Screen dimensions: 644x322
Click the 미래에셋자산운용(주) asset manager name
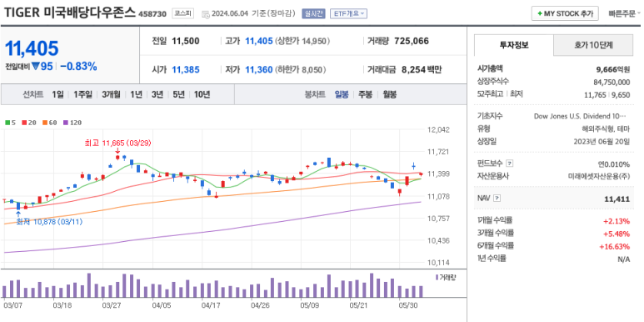pyautogui.click(x=599, y=176)
